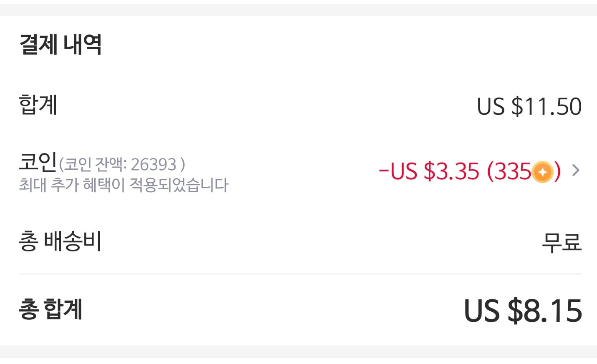Click the US $11.50 subtotal amount
Viewport: 597px width, 364px height.
[x=529, y=106]
